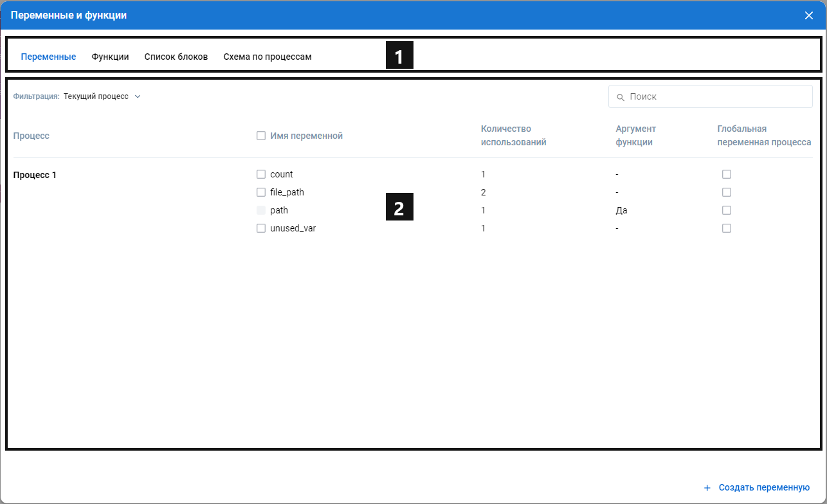
Task: Check the box next to file_path
Action: [261, 192]
